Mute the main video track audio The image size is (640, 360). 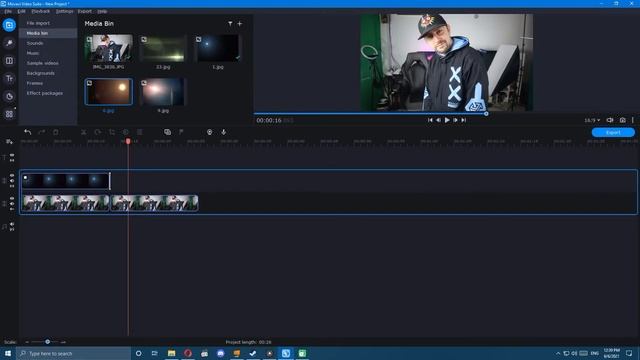click(x=12, y=203)
